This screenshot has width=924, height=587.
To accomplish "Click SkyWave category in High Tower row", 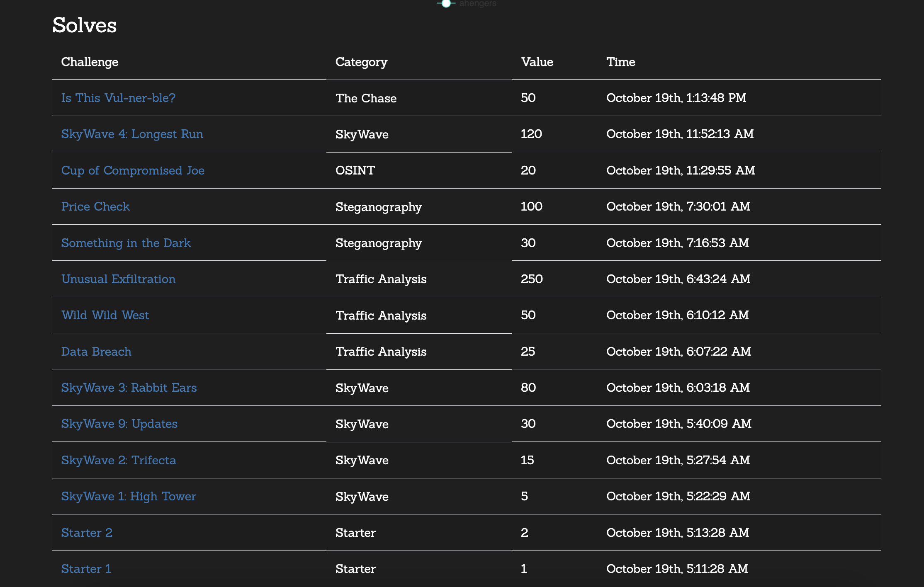I will (x=362, y=497).
